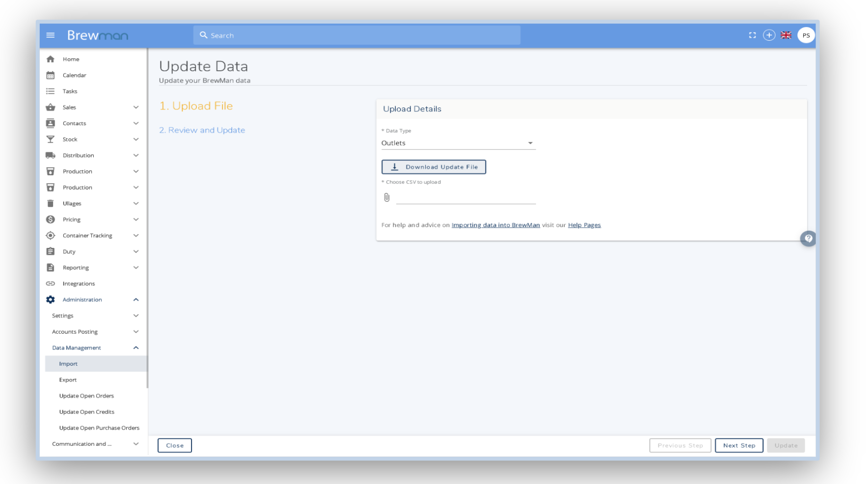Open the UK flag language selector
868x484 pixels.
click(x=786, y=35)
